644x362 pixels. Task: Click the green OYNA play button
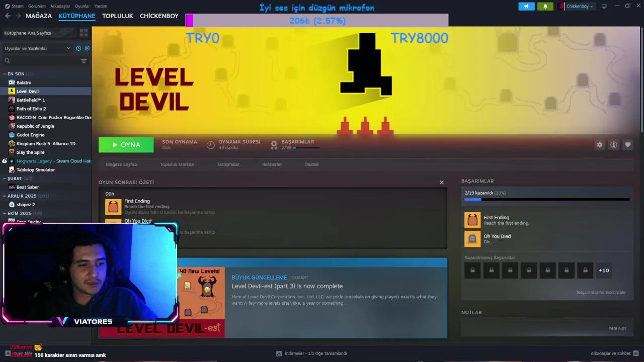(x=126, y=145)
